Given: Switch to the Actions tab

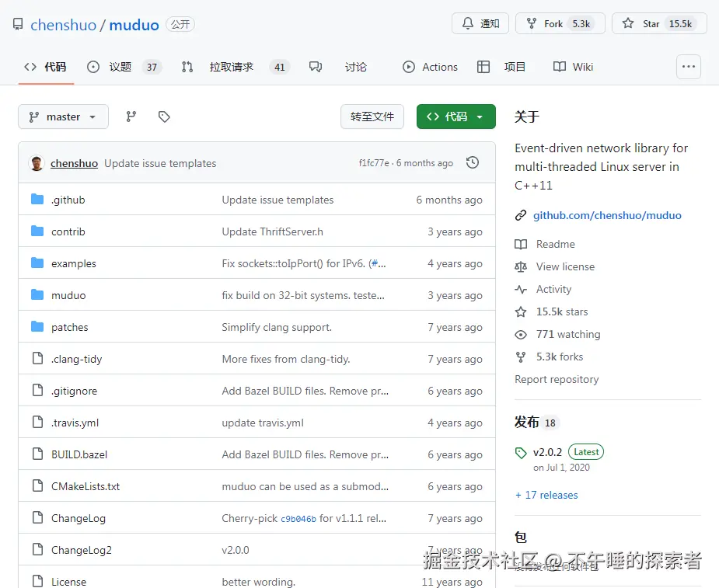Looking at the screenshot, I should point(430,67).
